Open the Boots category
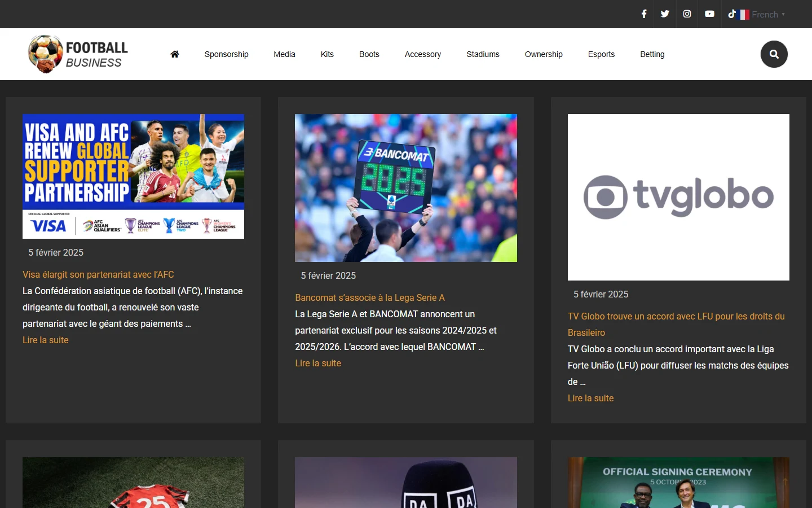812x508 pixels. tap(369, 54)
